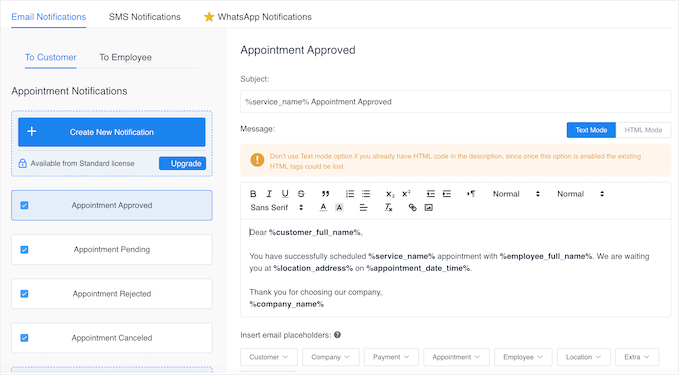
Task: Increase indent of the paragraph
Action: [x=447, y=194]
